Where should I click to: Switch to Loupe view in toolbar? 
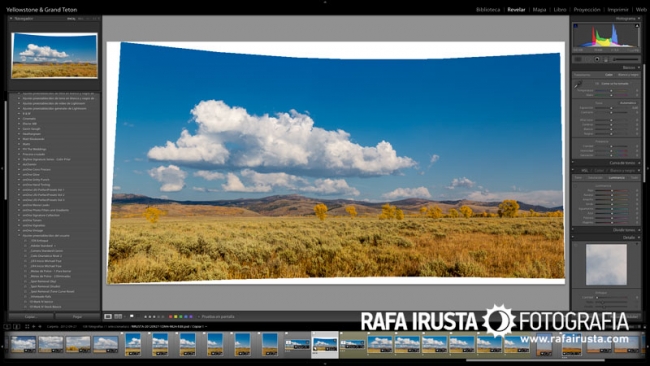(108, 317)
